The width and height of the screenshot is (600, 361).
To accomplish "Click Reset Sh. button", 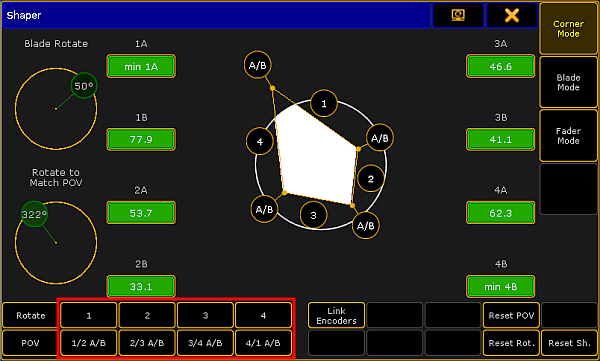I will click(569, 343).
